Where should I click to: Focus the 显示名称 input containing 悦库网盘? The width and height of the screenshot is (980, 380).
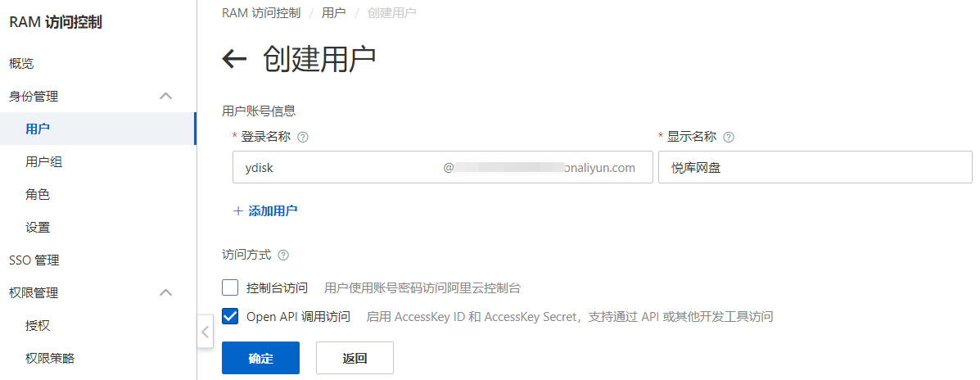coord(815,167)
